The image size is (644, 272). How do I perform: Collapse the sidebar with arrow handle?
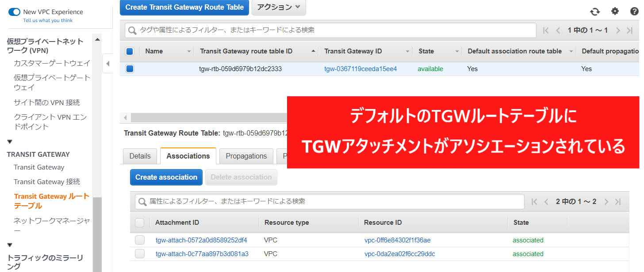108,64
